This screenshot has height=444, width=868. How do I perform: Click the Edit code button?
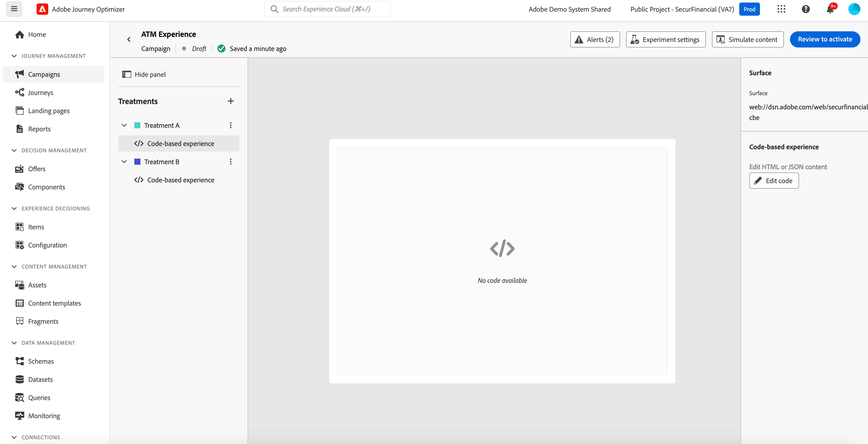(x=774, y=181)
